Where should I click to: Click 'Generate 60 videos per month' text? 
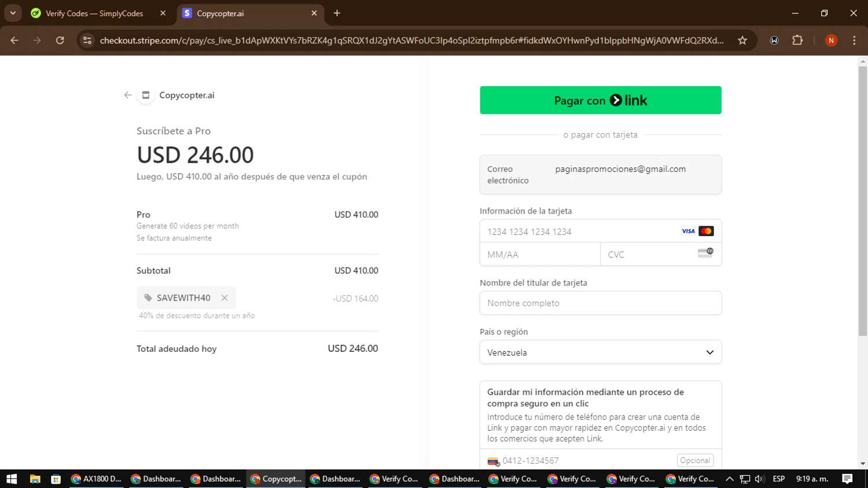point(187,226)
